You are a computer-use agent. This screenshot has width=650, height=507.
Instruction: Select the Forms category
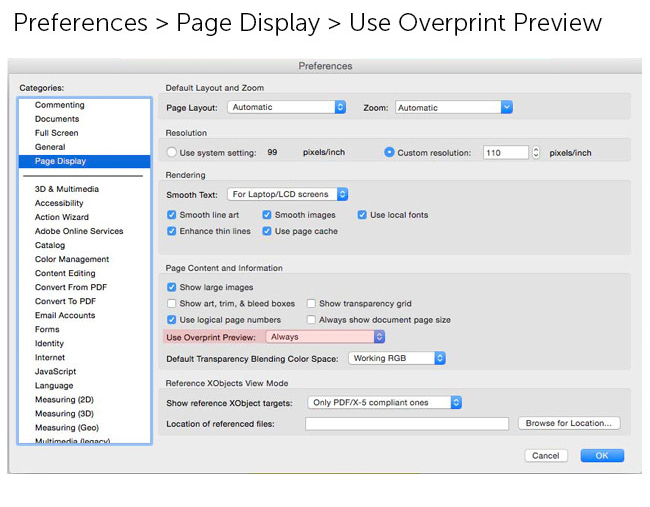pyautogui.click(x=47, y=330)
